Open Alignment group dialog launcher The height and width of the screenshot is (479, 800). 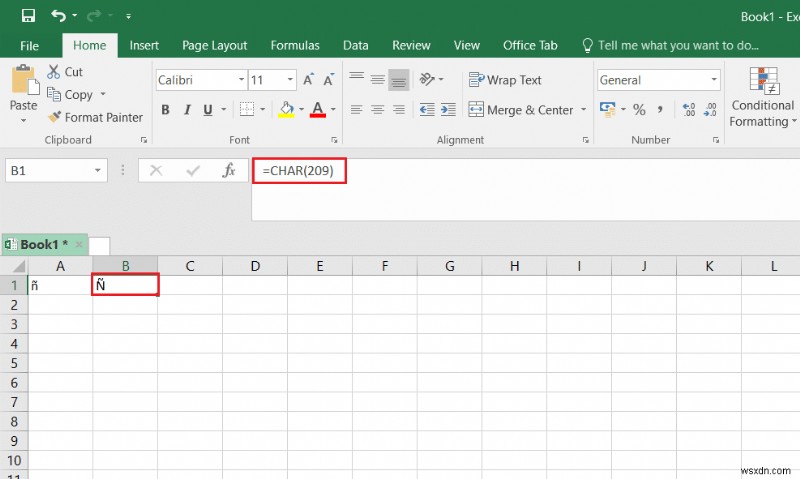(x=586, y=140)
